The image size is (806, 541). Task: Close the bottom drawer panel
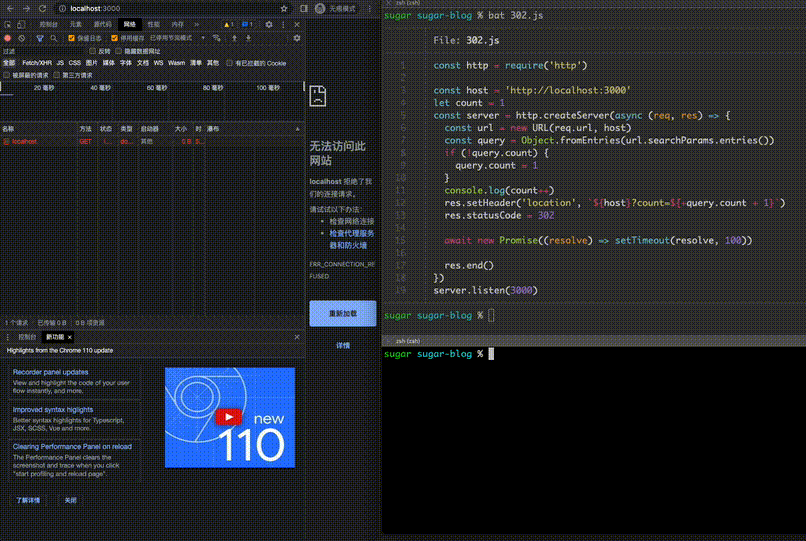coord(297,337)
